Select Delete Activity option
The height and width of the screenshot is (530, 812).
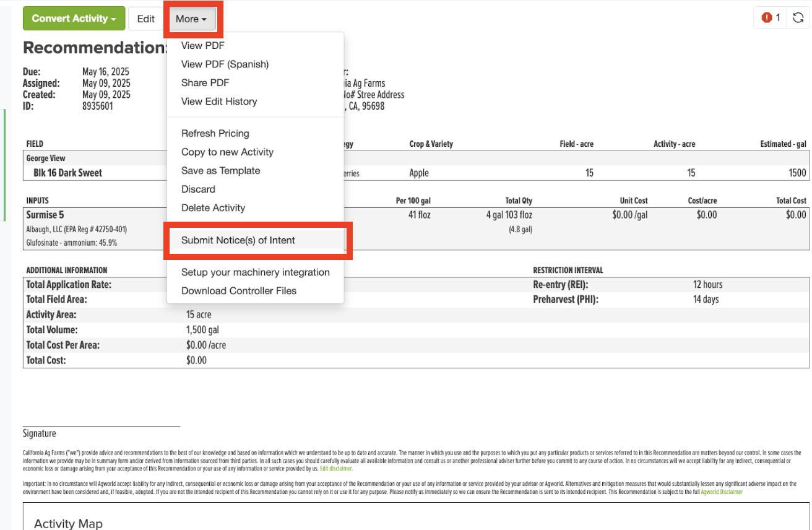[x=214, y=208]
